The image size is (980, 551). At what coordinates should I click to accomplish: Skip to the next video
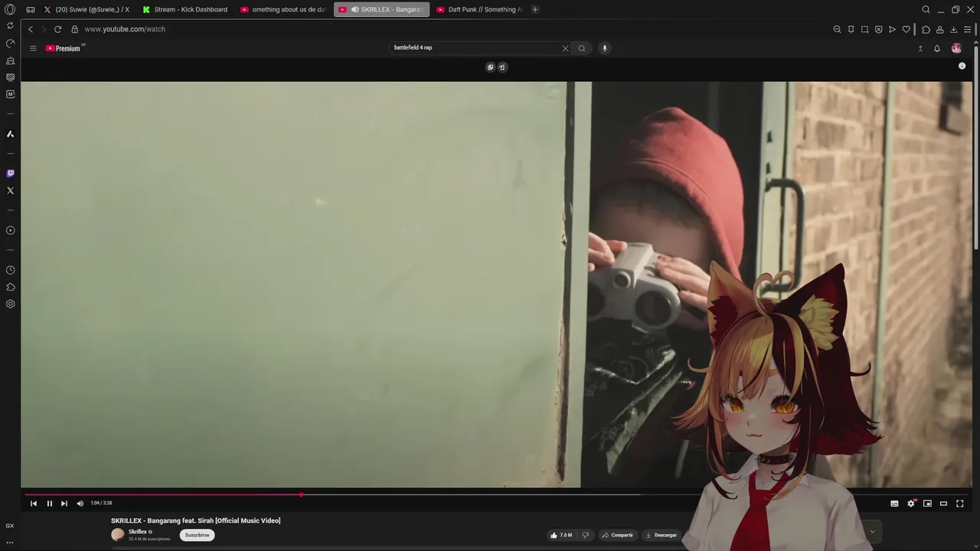click(x=64, y=504)
